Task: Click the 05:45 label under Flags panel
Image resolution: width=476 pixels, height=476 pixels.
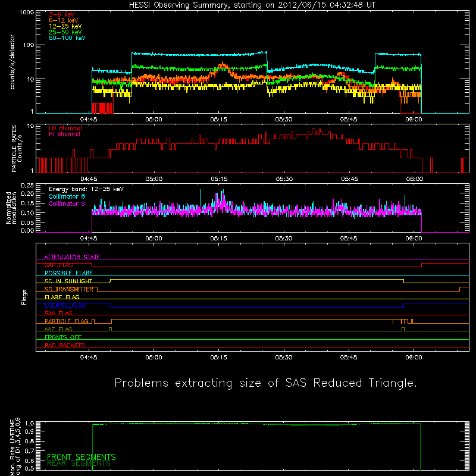Action: [x=349, y=358]
